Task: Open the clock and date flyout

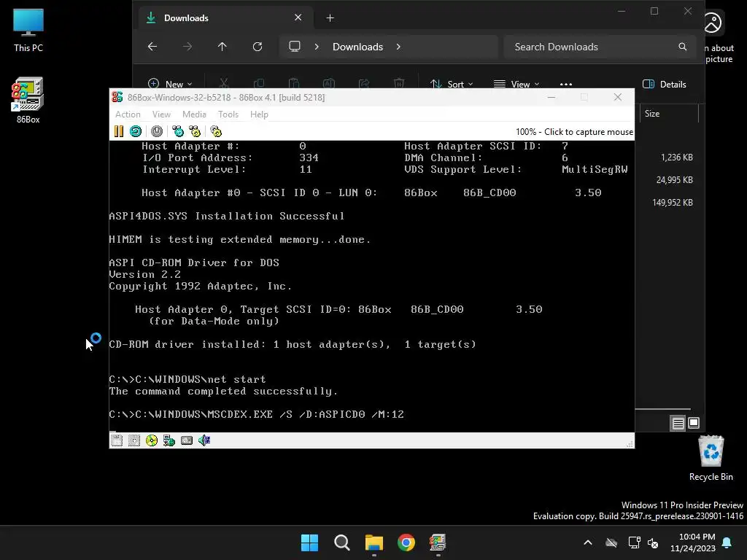Action: coord(693,542)
